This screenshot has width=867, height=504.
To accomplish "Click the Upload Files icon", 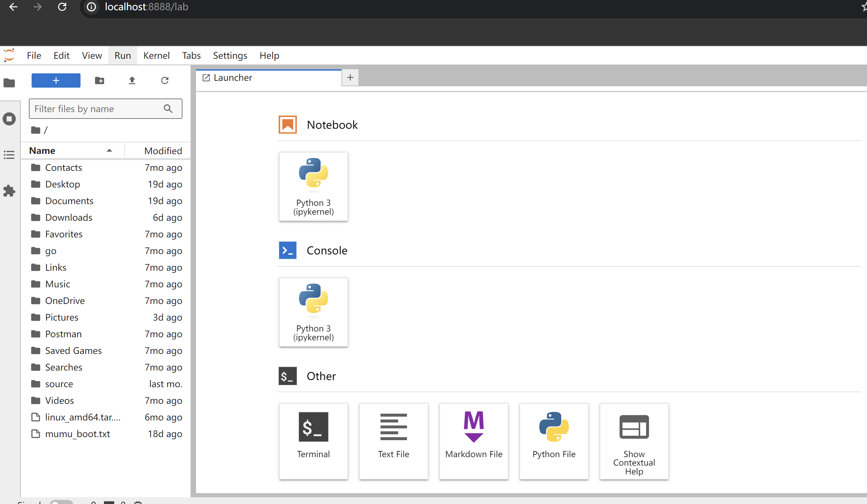I will tap(132, 80).
